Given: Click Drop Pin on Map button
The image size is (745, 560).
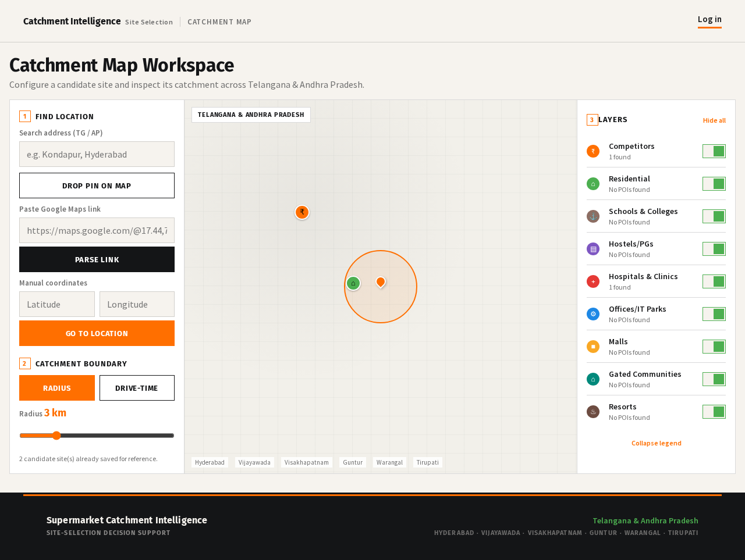Looking at the screenshot, I should click(x=97, y=186).
